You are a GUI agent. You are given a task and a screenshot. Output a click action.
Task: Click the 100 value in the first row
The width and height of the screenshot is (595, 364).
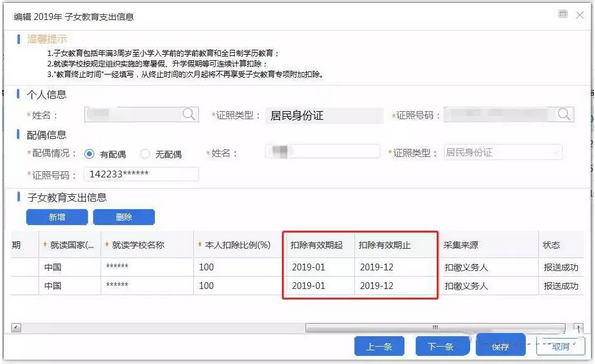206,267
